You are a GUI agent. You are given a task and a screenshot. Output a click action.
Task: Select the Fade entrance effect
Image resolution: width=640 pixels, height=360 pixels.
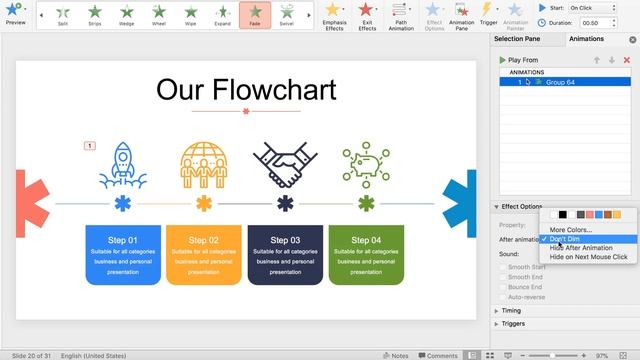coord(255,15)
